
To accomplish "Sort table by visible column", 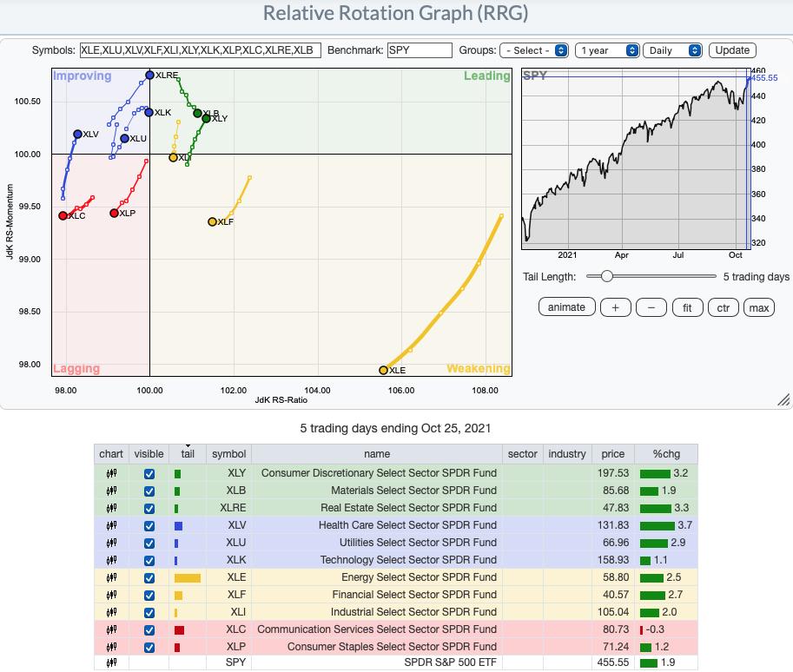I will pos(149,454).
